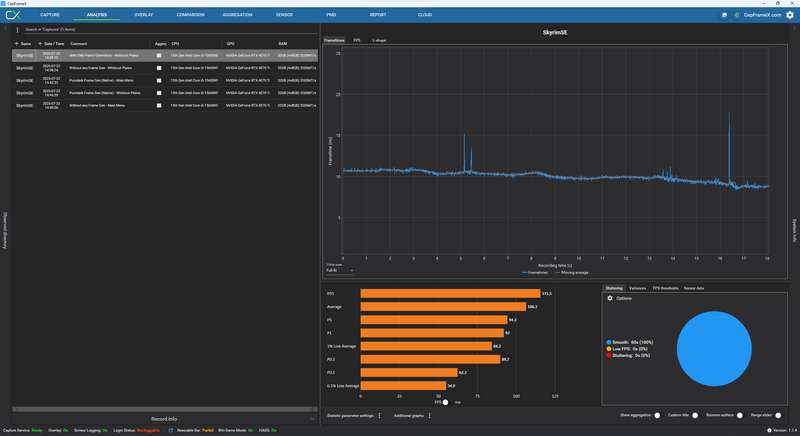Open Statistic parameter settings three-dot menu
The width and height of the screenshot is (800, 436).
click(x=380, y=416)
